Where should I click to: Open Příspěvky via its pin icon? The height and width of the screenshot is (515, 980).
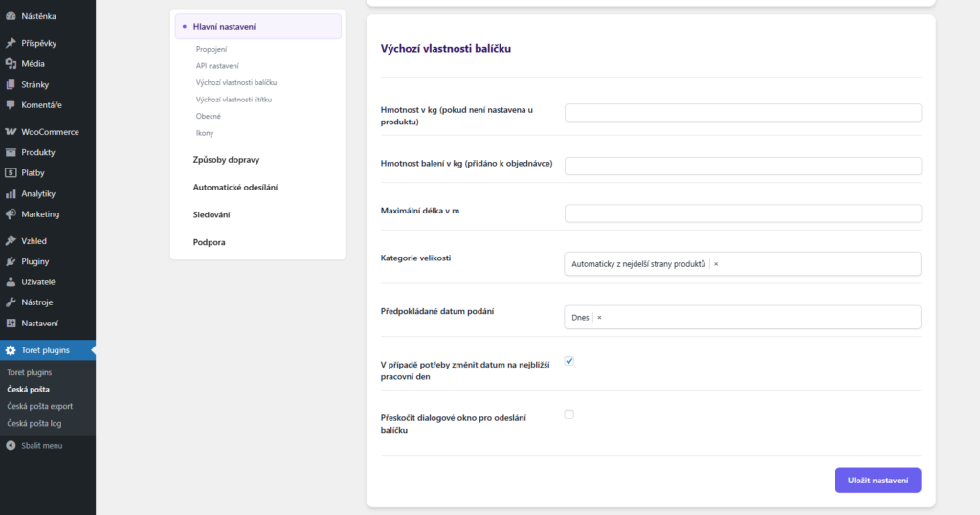(x=11, y=43)
